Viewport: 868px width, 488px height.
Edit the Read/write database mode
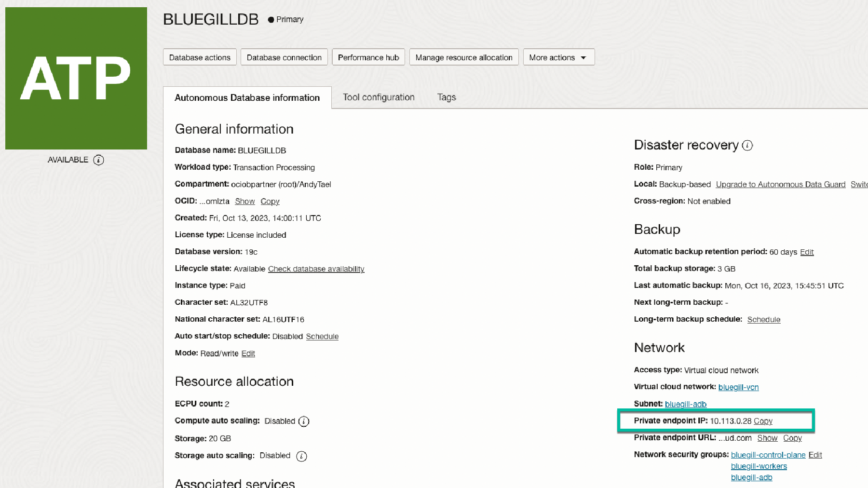pyautogui.click(x=248, y=353)
